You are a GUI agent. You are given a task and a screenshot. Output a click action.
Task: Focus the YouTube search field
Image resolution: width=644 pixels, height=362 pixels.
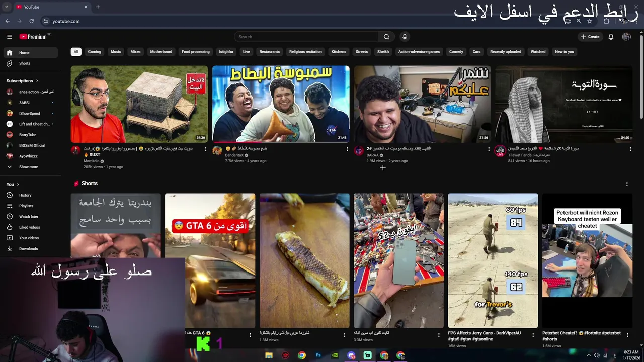(x=306, y=37)
